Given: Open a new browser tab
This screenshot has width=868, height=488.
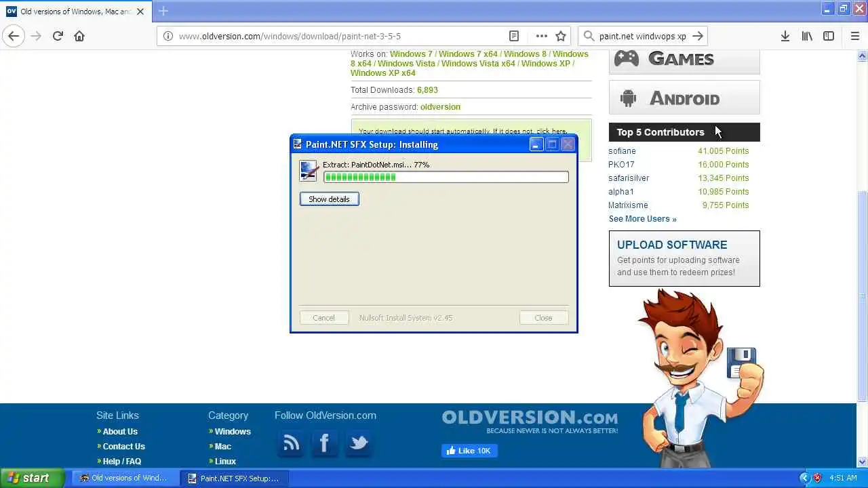Looking at the screenshot, I should point(163,11).
